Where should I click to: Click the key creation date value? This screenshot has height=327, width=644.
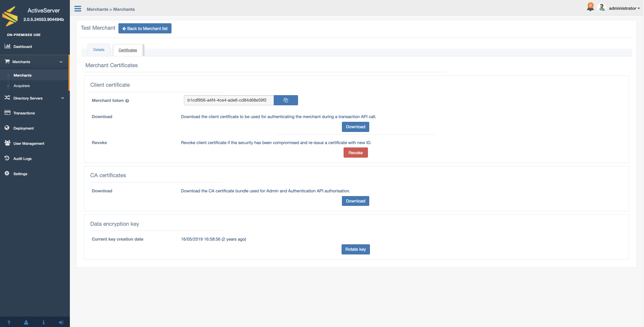(213, 239)
